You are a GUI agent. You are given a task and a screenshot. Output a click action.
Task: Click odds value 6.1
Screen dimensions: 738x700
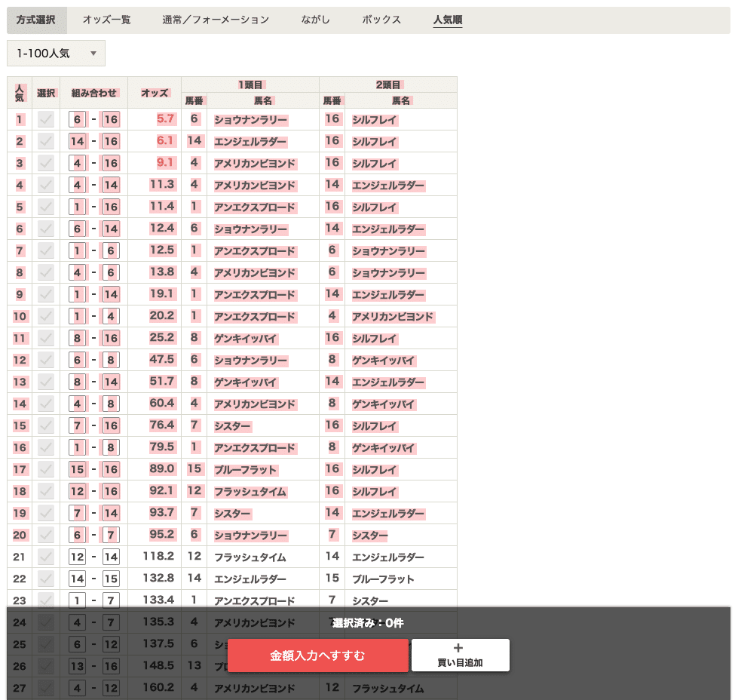pyautogui.click(x=165, y=140)
